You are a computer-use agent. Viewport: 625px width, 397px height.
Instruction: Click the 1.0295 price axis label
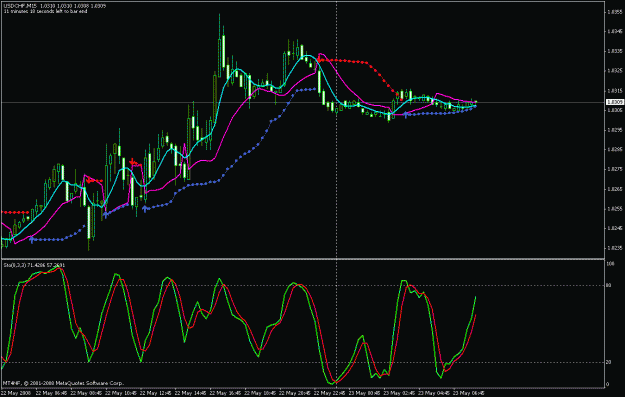pos(614,130)
